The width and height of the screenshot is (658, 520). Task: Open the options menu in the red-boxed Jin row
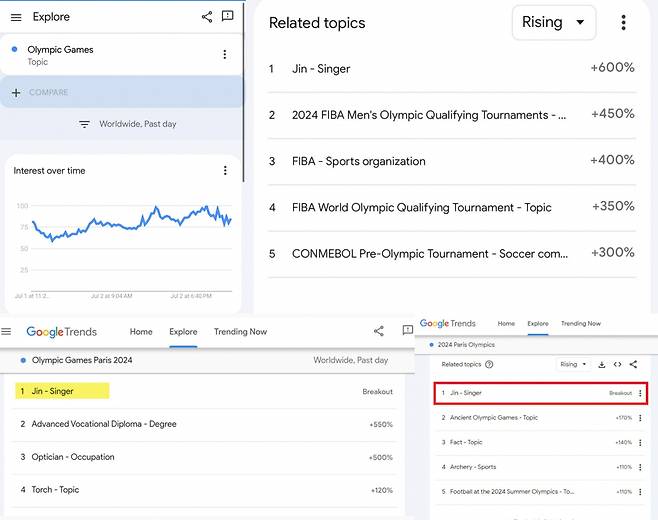coord(640,393)
